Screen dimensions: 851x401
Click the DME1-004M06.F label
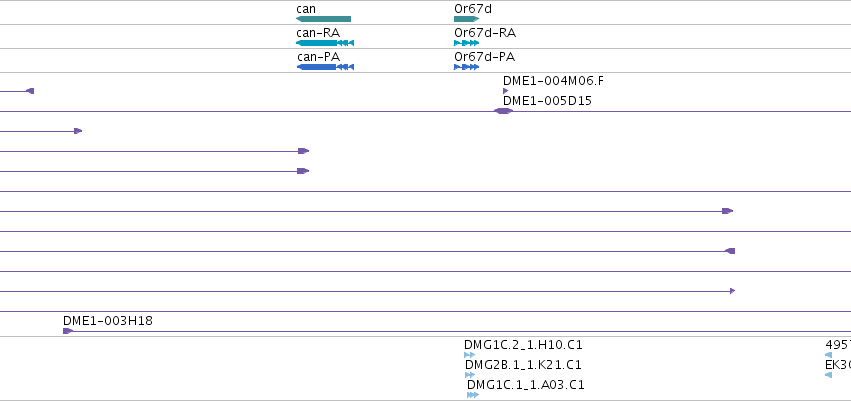click(x=553, y=81)
